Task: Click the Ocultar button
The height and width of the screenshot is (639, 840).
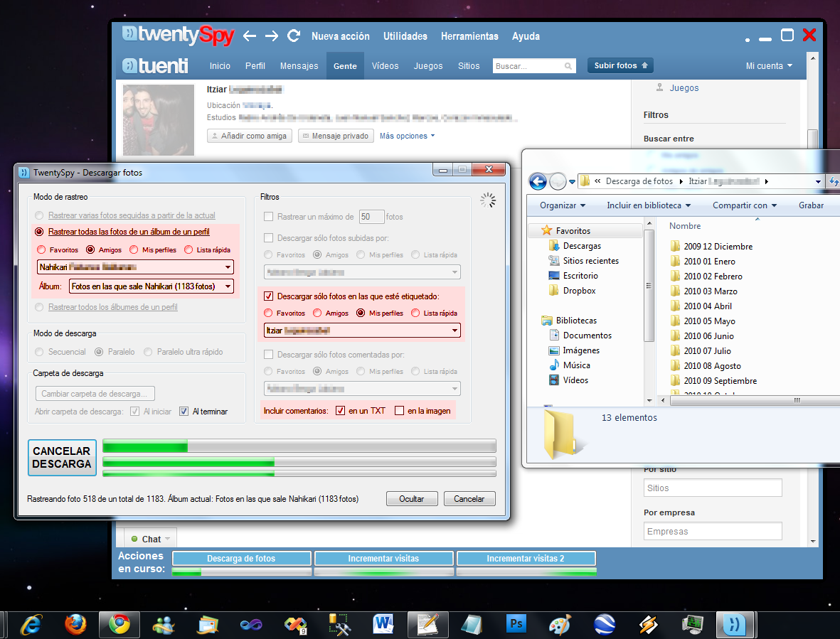Action: (411, 499)
